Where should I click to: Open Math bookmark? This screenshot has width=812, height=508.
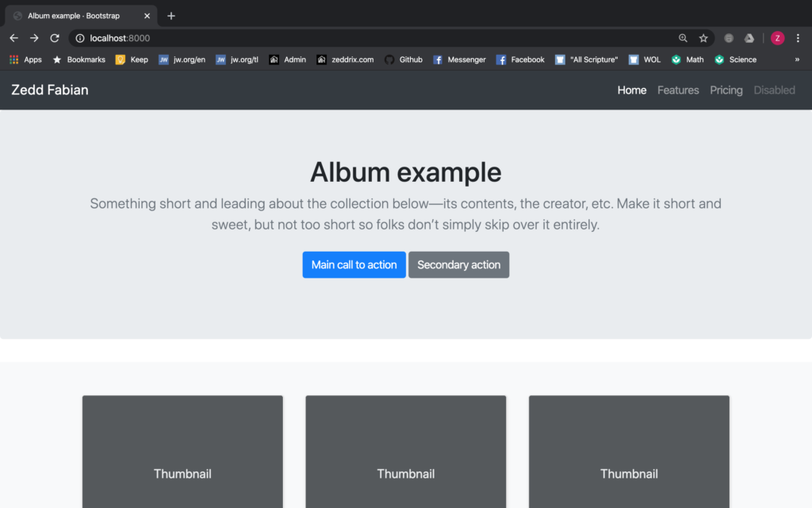[x=688, y=60]
